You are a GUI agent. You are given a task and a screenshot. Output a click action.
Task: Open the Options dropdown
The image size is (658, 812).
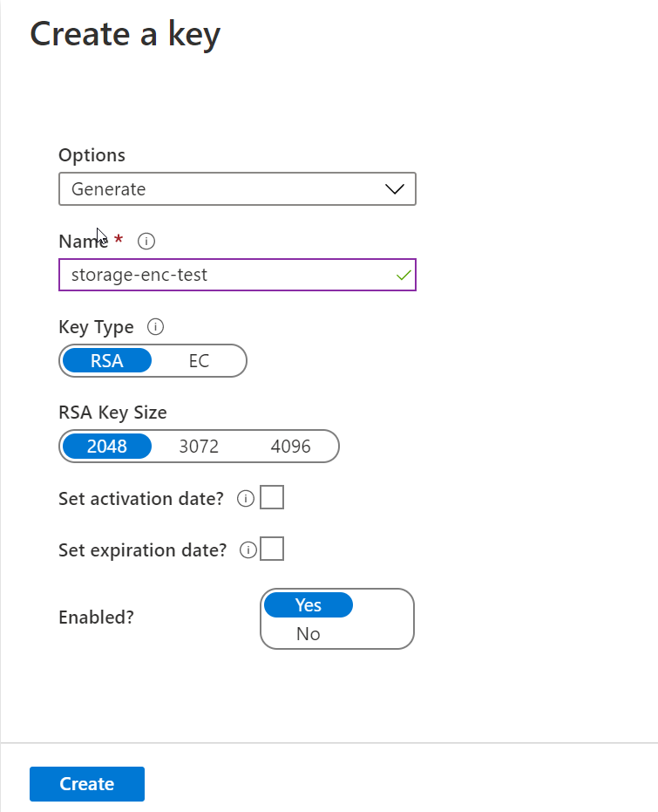(x=237, y=188)
